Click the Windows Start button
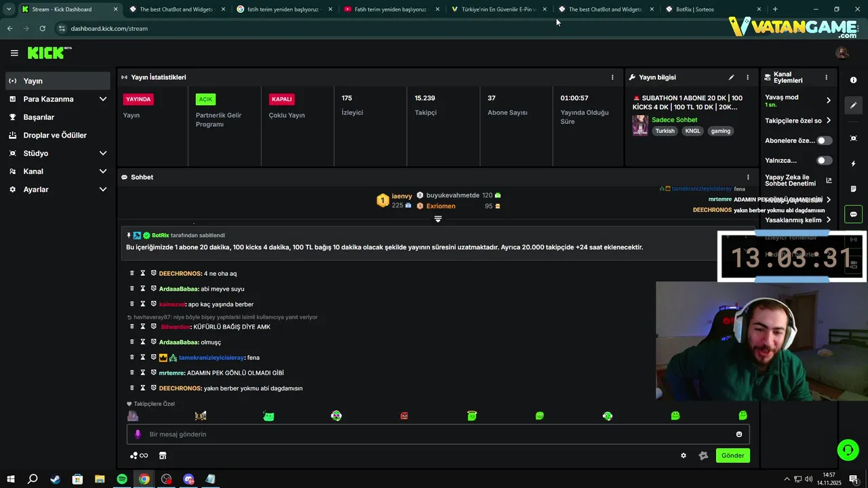 pos(10,479)
